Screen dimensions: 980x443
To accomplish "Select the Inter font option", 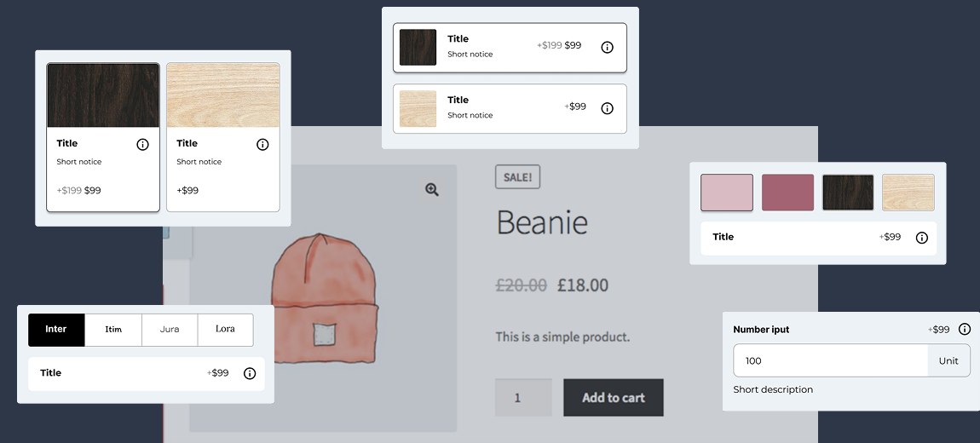I will (x=56, y=330).
